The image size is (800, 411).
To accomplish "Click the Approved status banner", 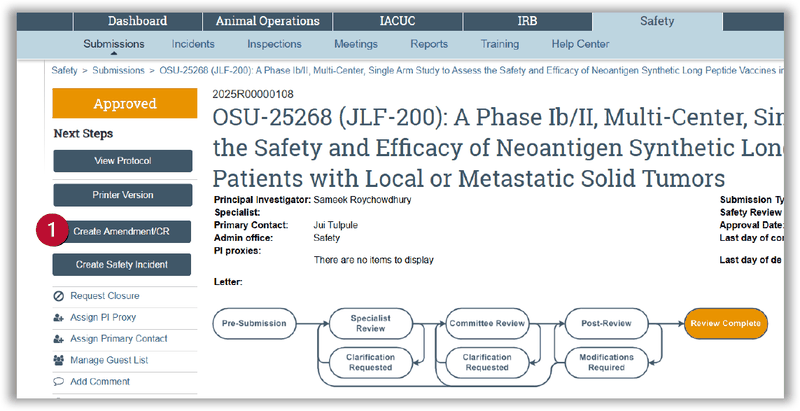I will 124,104.
